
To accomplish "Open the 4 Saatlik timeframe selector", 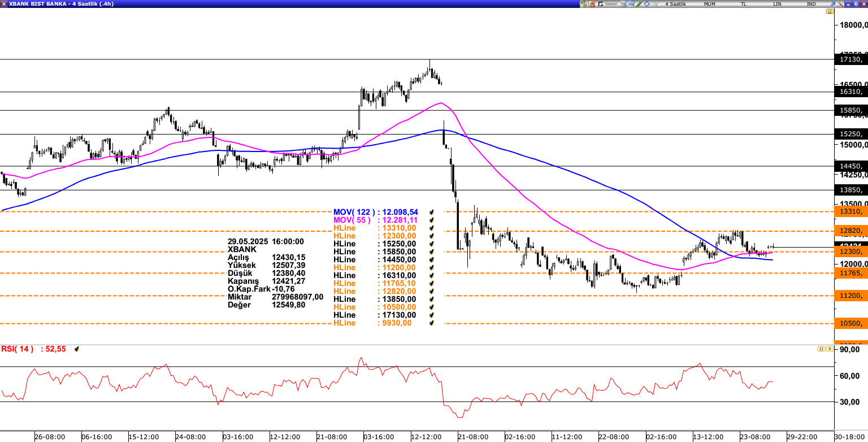I will coord(675,4).
